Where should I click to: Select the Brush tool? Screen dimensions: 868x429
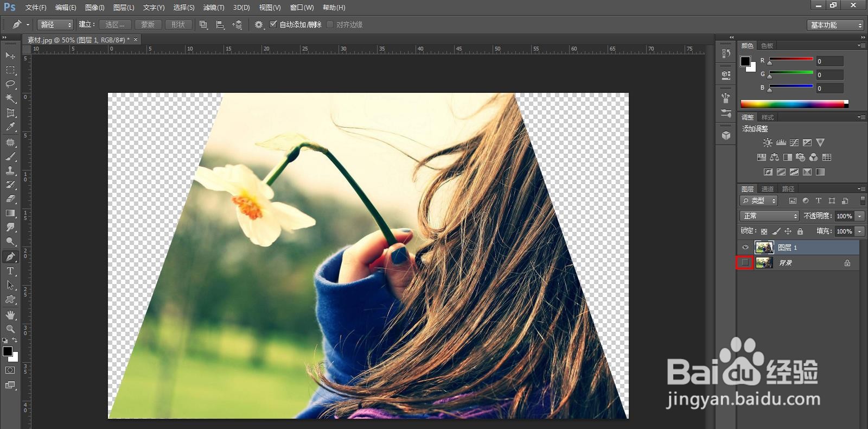coord(10,156)
